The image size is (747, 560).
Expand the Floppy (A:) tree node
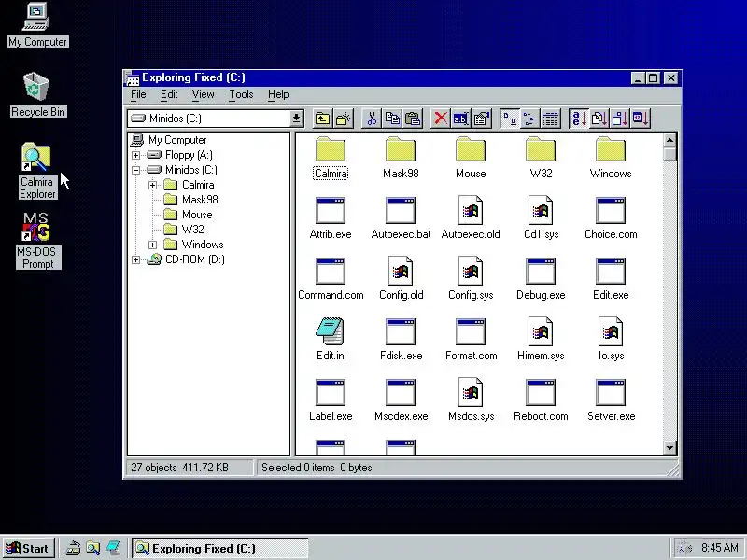coord(135,155)
